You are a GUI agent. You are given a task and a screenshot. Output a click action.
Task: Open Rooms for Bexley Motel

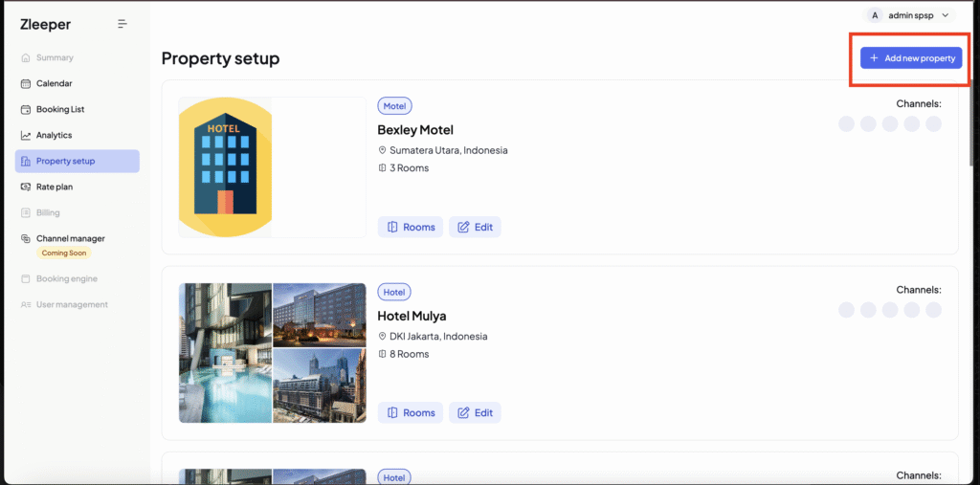pos(411,227)
